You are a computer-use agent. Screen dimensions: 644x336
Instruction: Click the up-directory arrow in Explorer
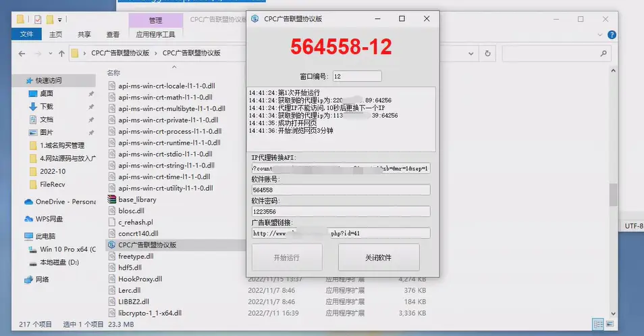point(62,53)
